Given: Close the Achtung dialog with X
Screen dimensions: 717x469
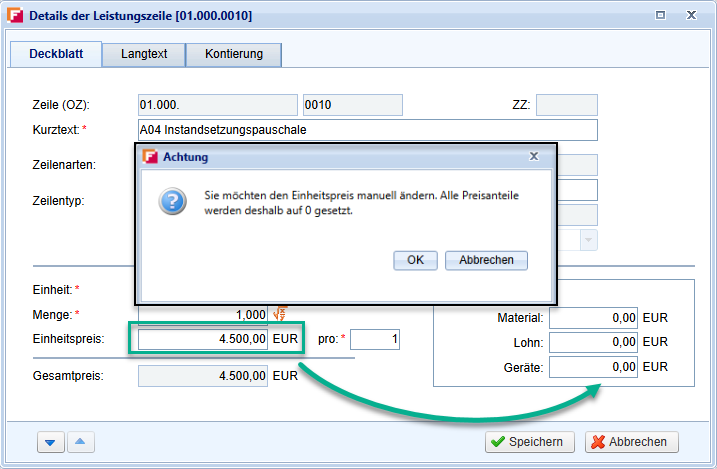Looking at the screenshot, I should point(534,156).
